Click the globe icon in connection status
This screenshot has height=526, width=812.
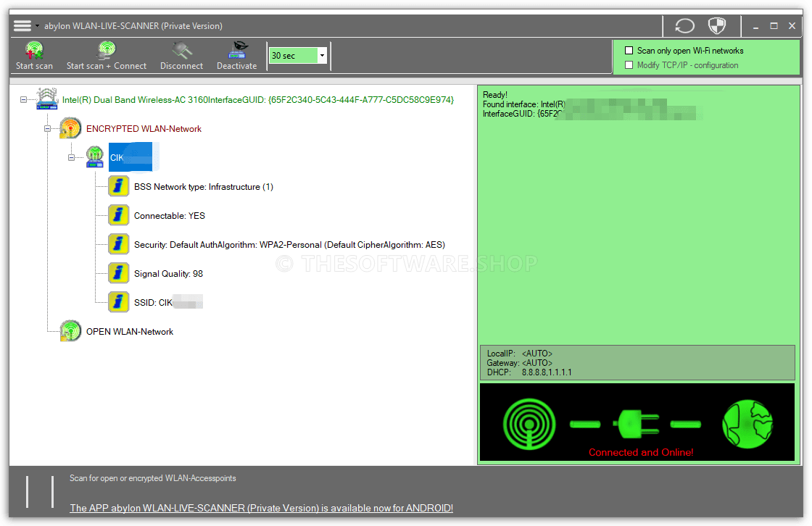pos(747,422)
